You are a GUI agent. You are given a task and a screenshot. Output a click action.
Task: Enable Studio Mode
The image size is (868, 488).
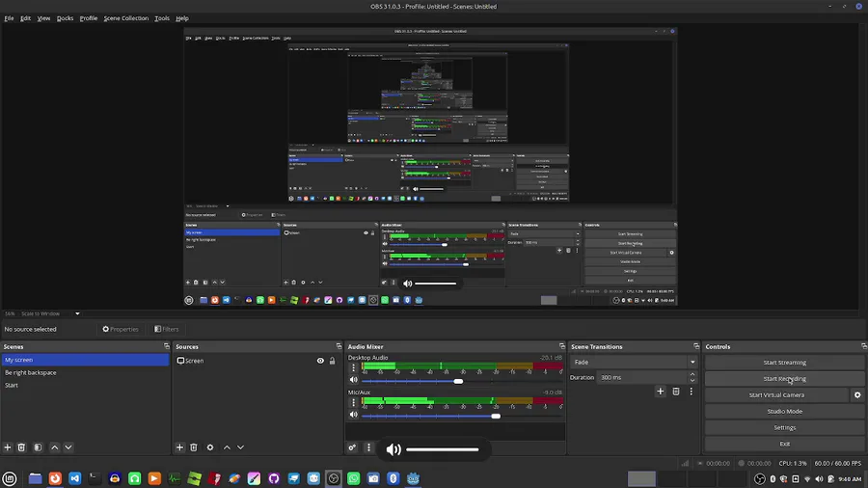784,411
